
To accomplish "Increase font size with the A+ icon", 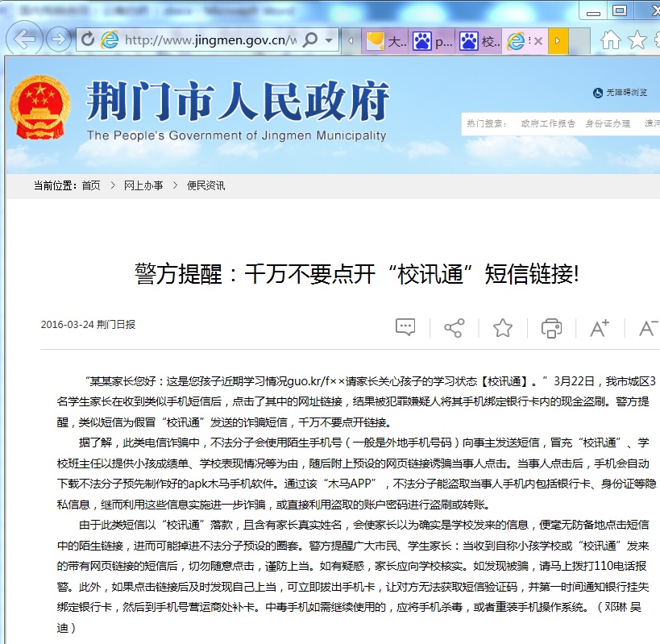I will (600, 327).
